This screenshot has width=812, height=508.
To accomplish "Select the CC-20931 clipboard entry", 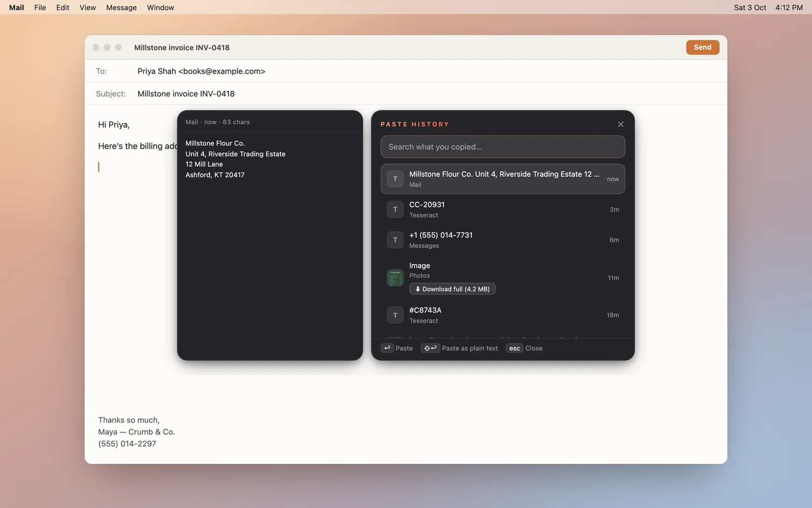I will 502,209.
